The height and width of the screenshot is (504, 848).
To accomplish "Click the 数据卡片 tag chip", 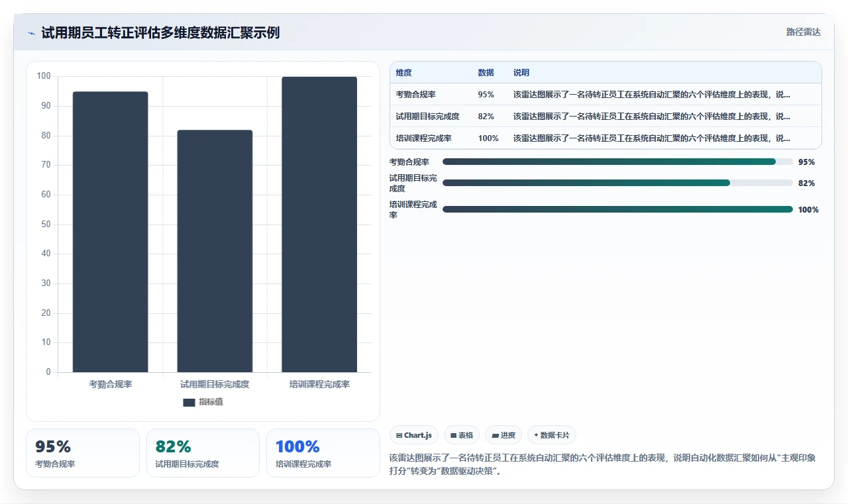I will click(552, 435).
